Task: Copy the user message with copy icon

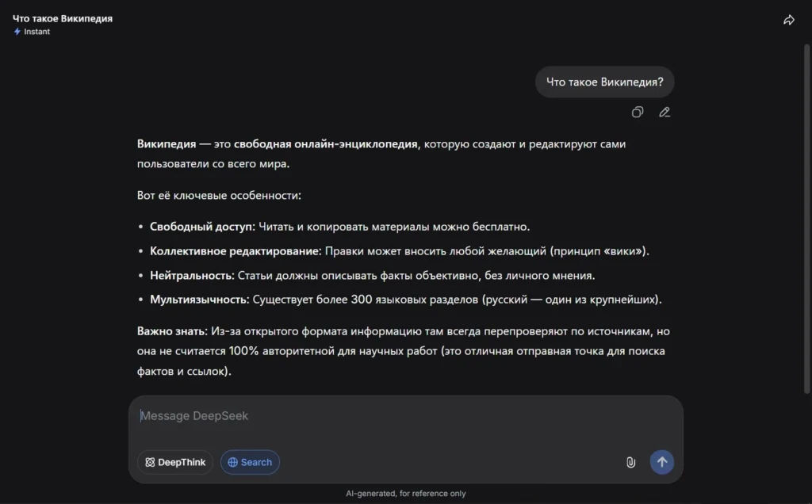Action: pos(637,112)
